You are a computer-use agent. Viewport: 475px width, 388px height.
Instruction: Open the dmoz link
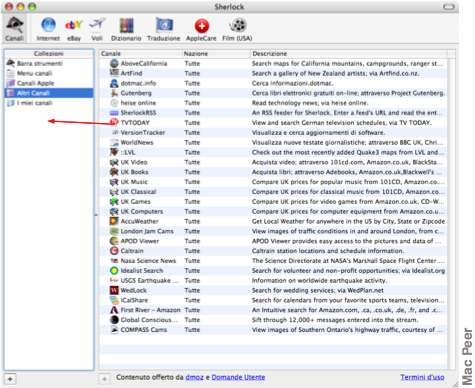pos(194,377)
